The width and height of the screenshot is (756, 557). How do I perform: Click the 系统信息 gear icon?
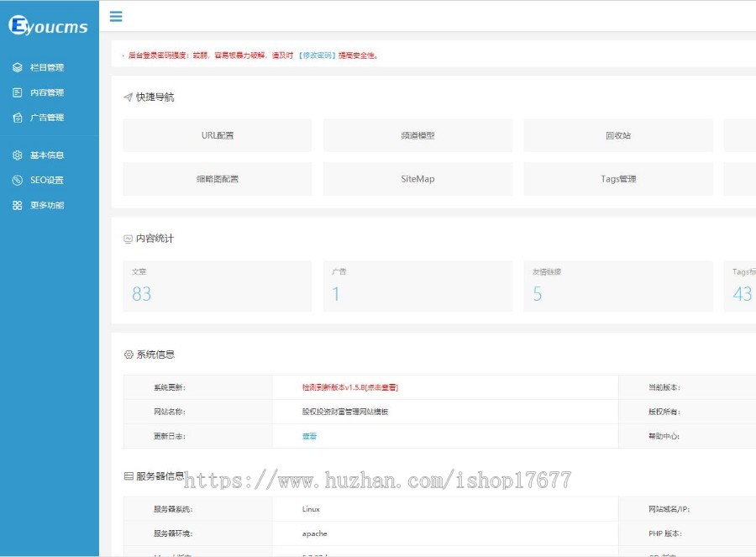[x=129, y=355]
